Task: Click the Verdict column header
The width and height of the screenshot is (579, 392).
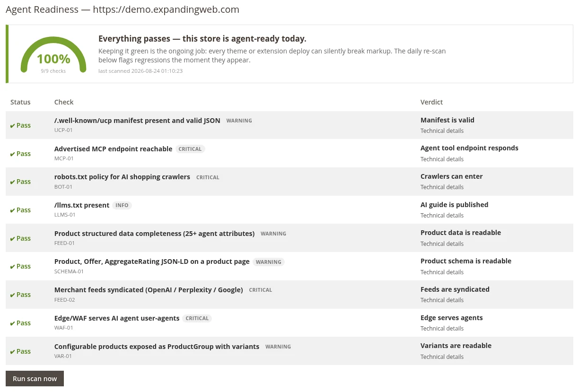Action: [x=431, y=102]
